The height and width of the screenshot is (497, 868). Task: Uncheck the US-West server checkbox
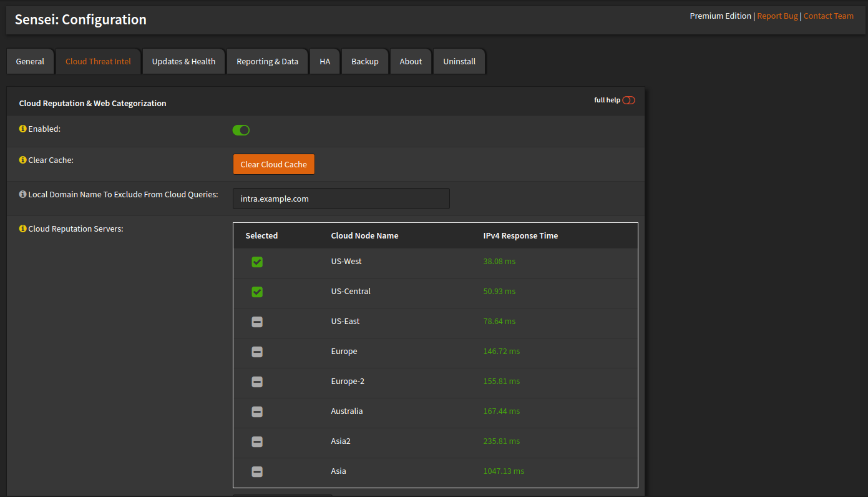(257, 262)
